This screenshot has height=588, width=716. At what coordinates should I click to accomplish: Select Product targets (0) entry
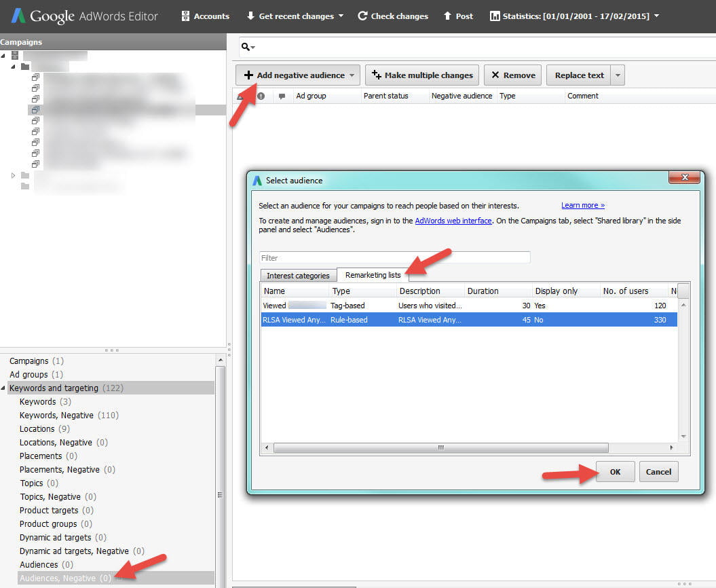pos(56,511)
